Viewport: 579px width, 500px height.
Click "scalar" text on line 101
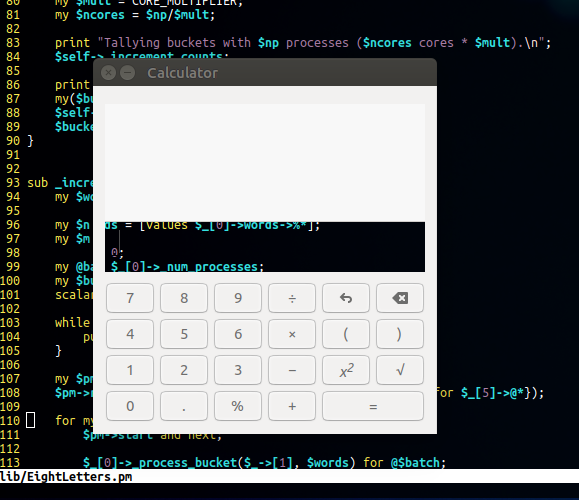click(x=74, y=295)
